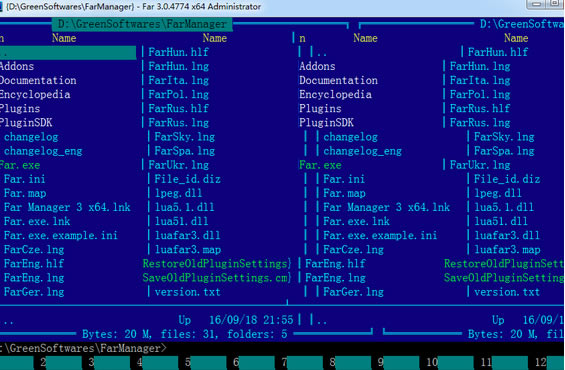Choose FarCze.lng in the right panel
The image size is (565, 370).
[353, 250]
